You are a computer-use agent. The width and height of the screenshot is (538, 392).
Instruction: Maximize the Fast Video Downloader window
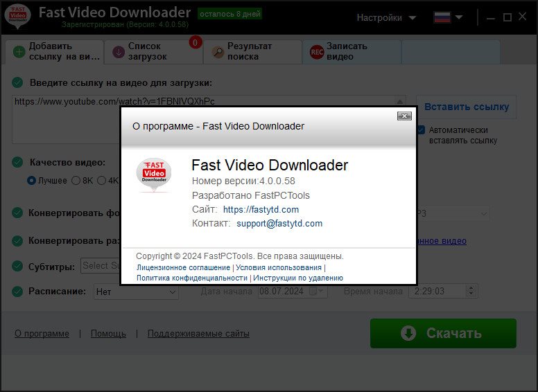coord(507,17)
